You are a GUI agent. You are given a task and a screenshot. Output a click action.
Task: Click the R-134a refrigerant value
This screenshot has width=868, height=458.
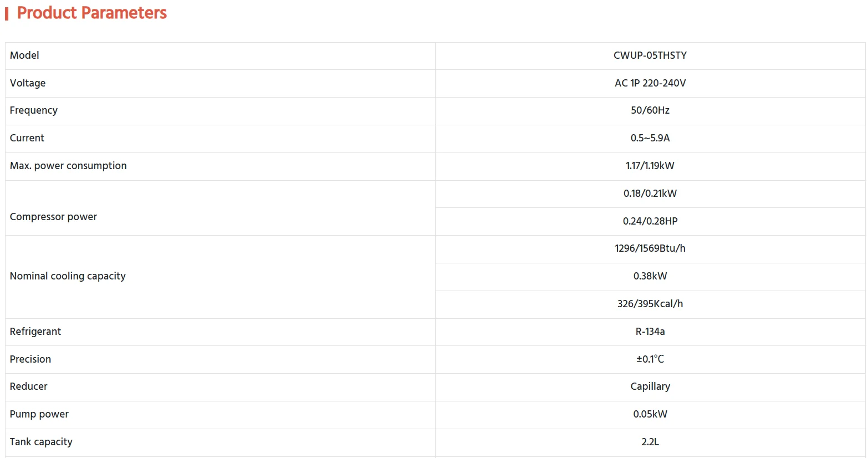click(650, 332)
